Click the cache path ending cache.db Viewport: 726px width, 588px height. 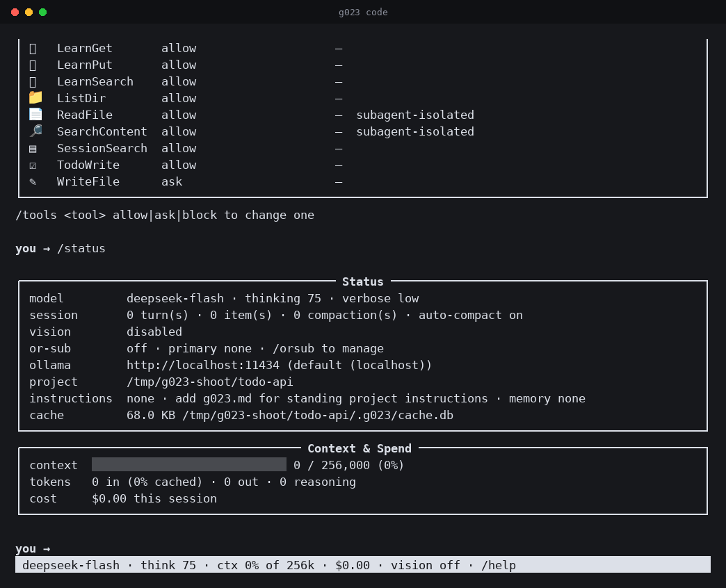[318, 415]
